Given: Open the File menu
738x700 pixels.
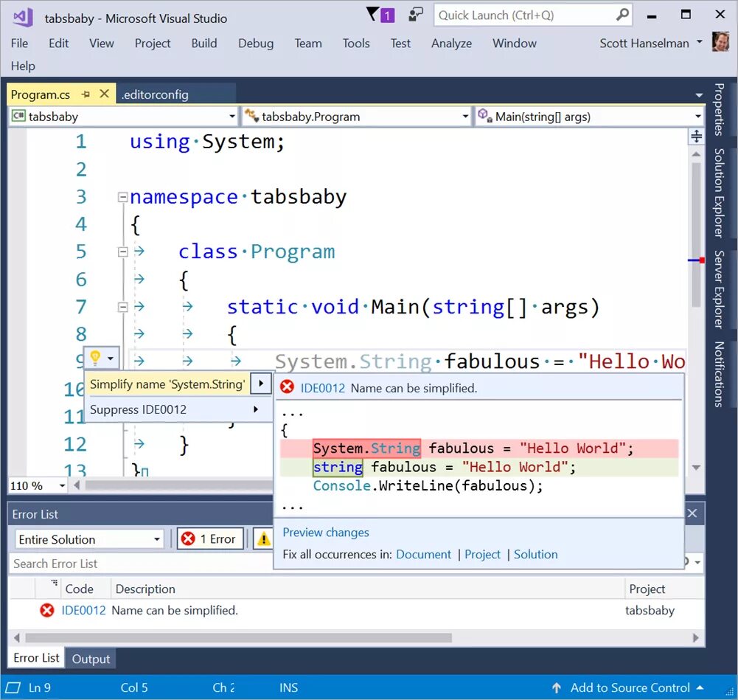Looking at the screenshot, I should pyautogui.click(x=19, y=44).
